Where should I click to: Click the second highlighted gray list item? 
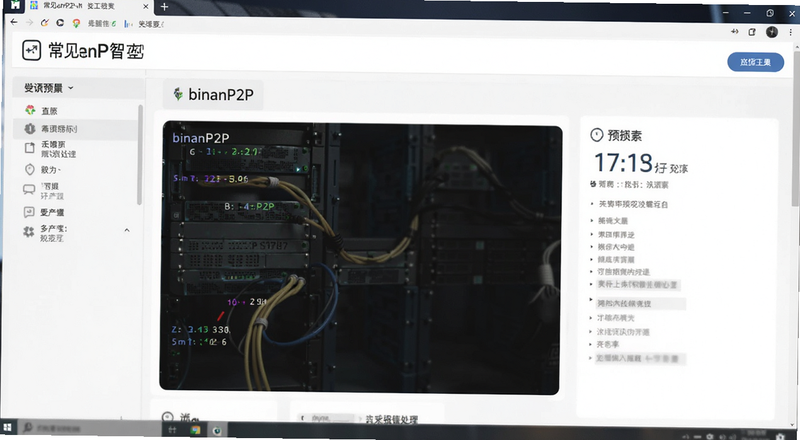641,304
